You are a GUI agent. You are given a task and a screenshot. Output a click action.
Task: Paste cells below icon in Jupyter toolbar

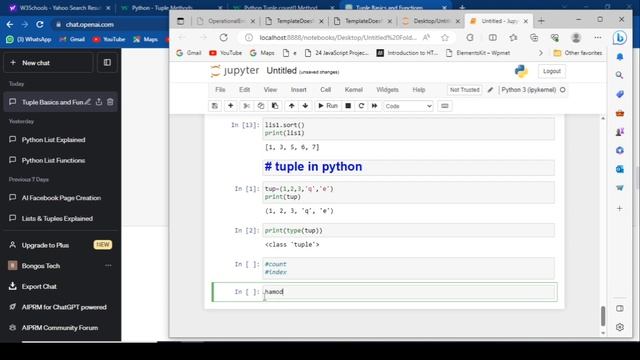point(275,106)
